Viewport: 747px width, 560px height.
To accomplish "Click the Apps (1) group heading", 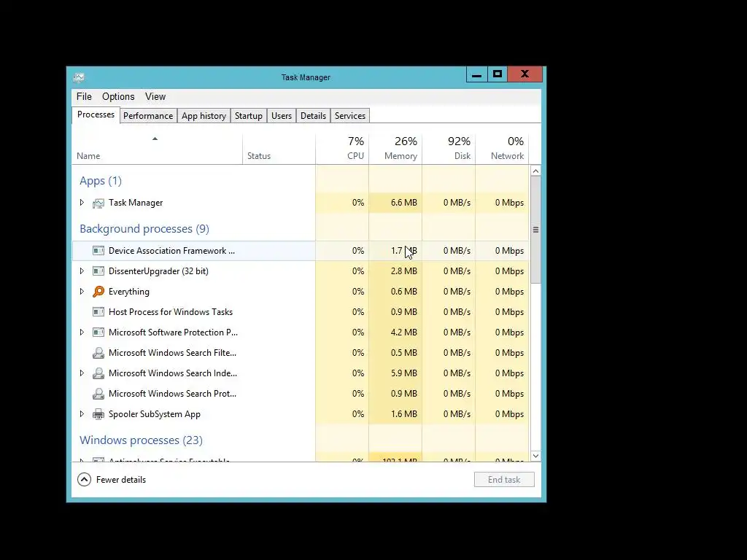I will coord(101,181).
